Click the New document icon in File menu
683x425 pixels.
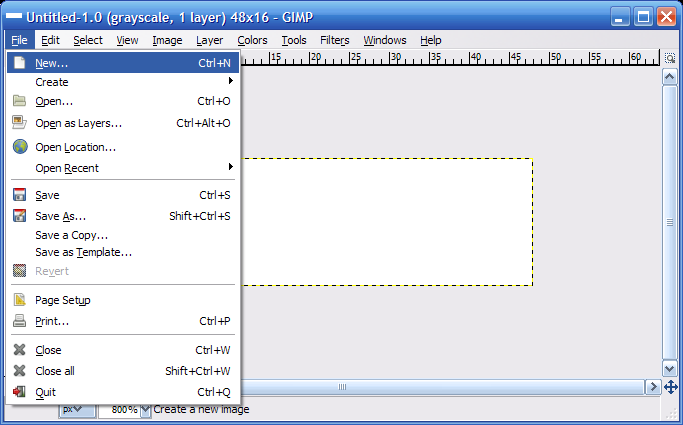[x=19, y=63]
